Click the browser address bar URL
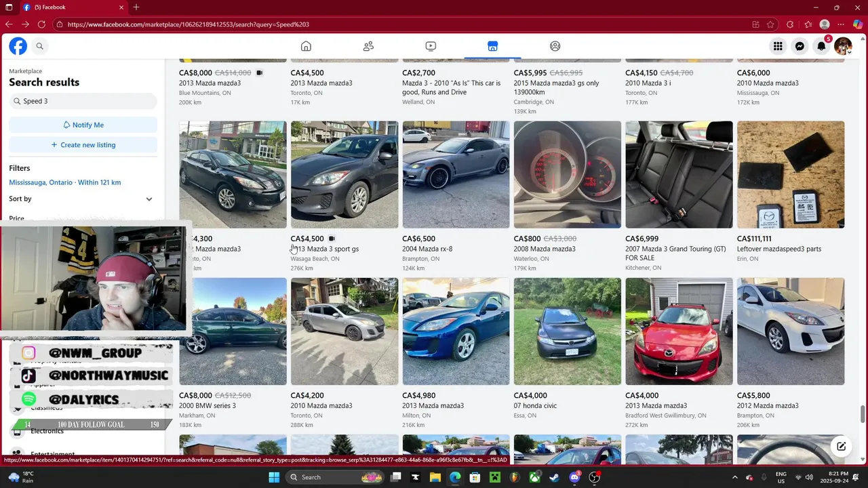The width and height of the screenshot is (868, 488). point(189,24)
